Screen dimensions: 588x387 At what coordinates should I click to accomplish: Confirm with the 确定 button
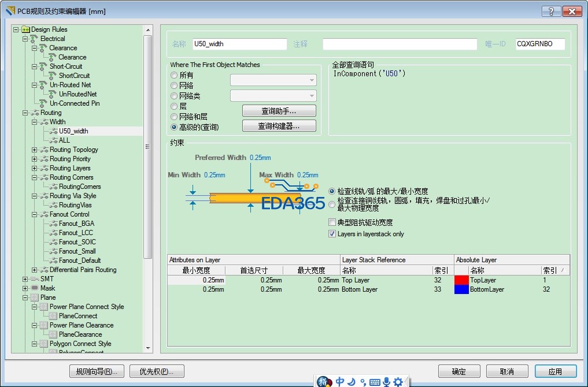click(459, 371)
